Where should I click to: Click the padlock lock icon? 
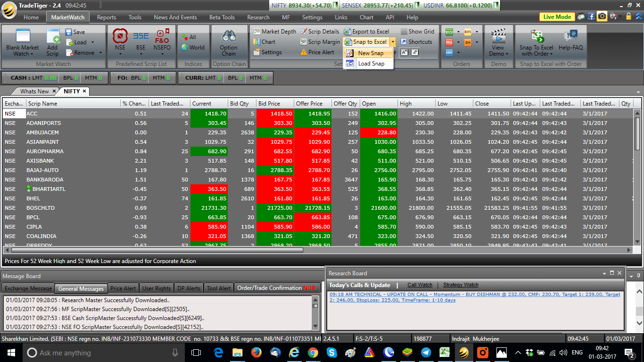coord(628,16)
